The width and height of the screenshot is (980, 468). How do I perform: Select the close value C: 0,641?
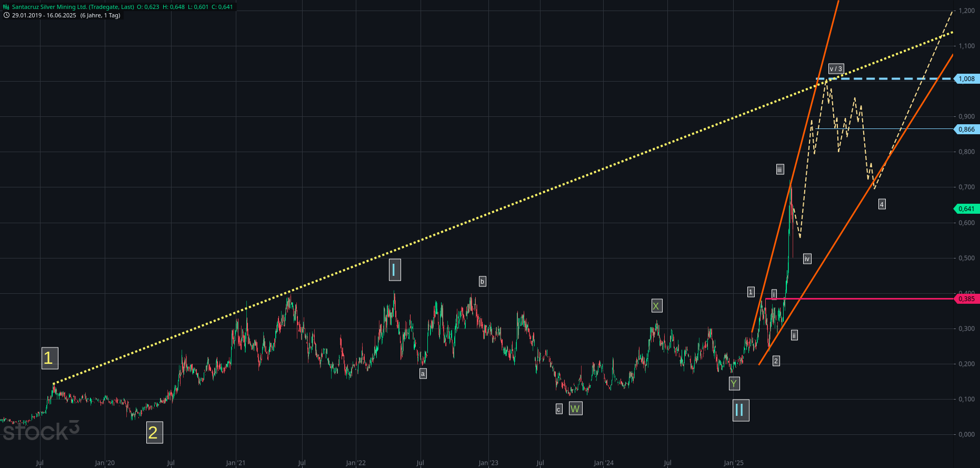222,7
